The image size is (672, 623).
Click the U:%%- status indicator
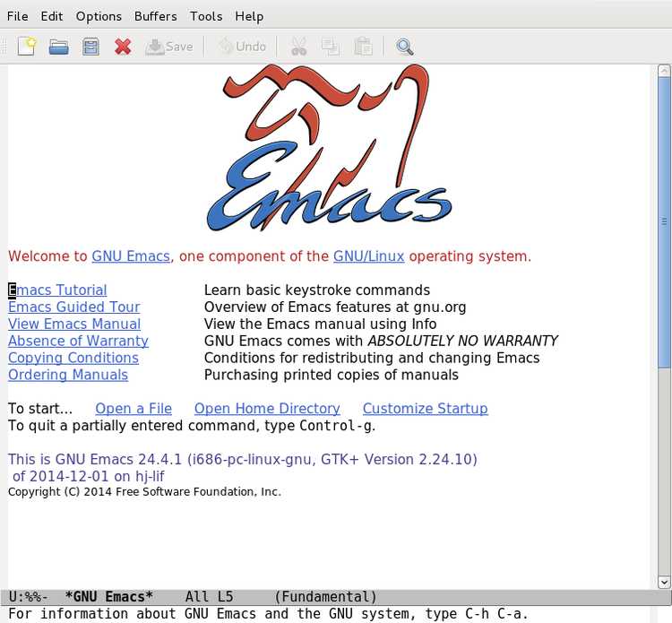pos(29,597)
